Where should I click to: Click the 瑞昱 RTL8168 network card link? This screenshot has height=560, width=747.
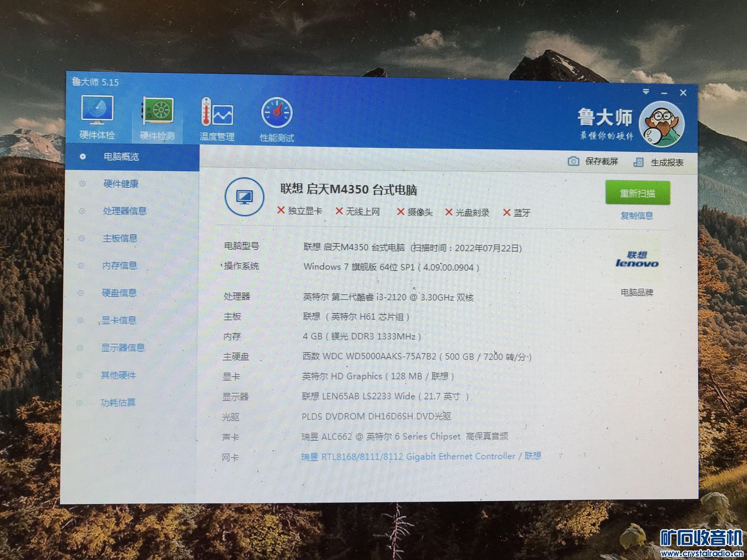pos(421,456)
